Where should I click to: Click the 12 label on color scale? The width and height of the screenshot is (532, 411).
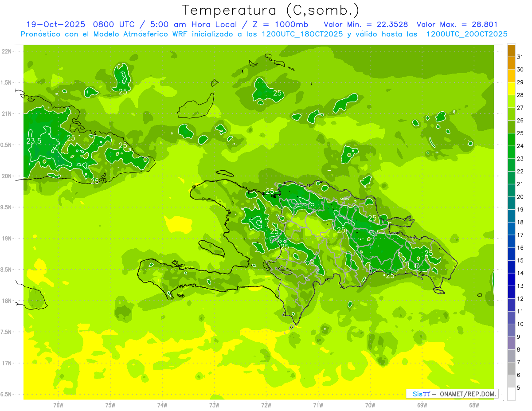(x=520, y=299)
